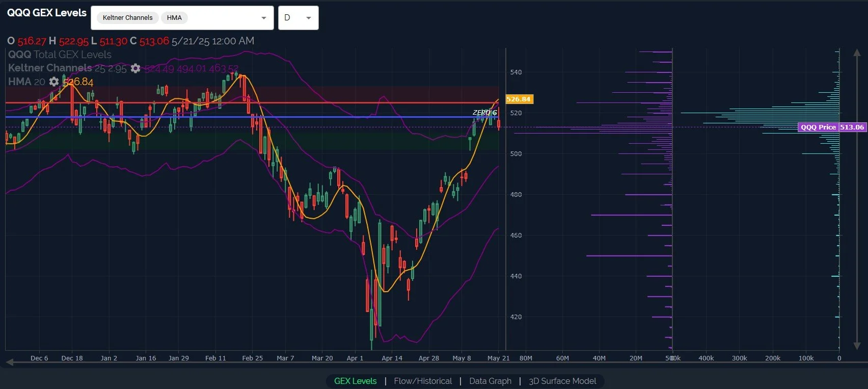This screenshot has height=389, width=868.
Task: Click the Keltner Channels 25 2.95 legend
Action: coord(67,68)
